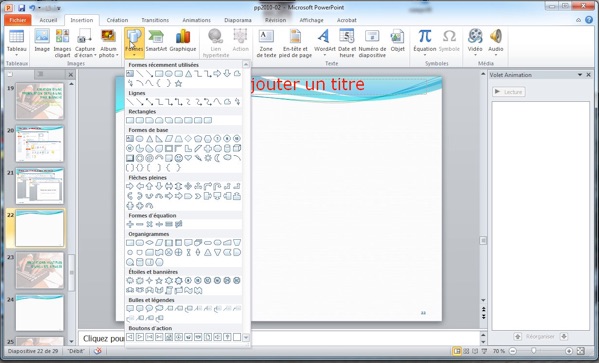Choose the right arrow in Flèches pleines
The width and height of the screenshot is (599, 363).
pos(130,186)
